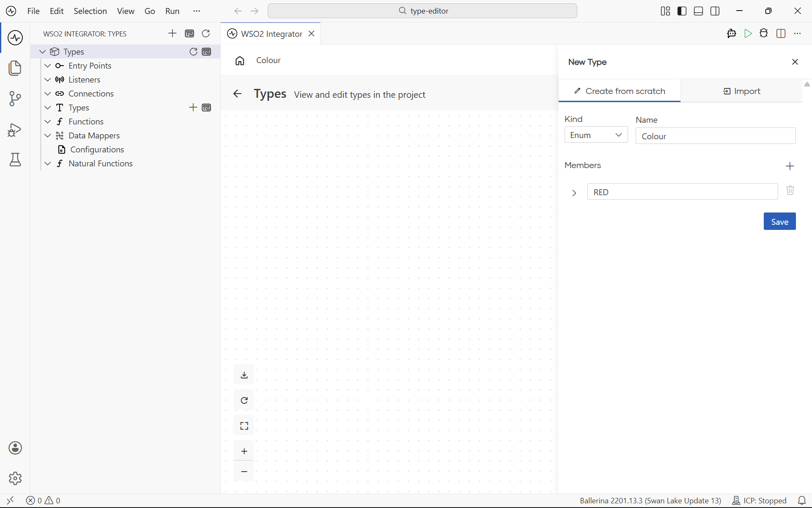Add a new type from Types tree row

click(193, 108)
